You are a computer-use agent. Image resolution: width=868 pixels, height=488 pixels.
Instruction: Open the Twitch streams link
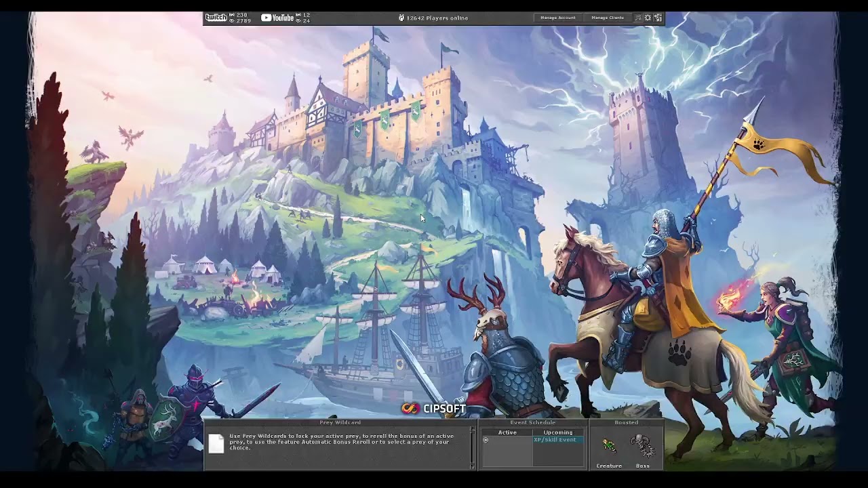(216, 18)
